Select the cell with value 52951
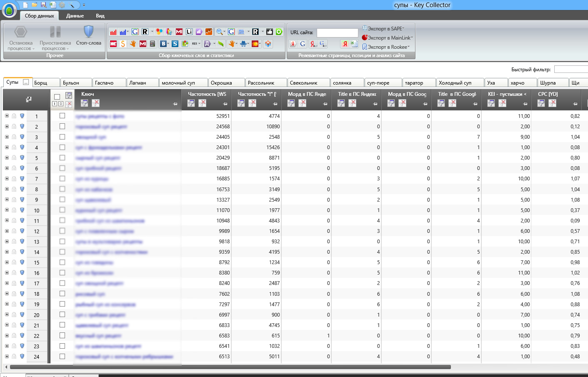Image resolution: width=588 pixels, height=377 pixels. [x=207, y=116]
